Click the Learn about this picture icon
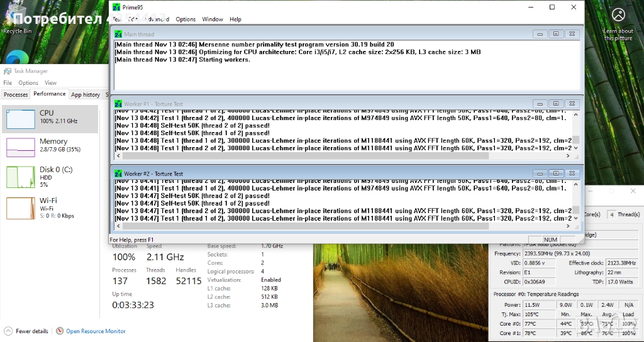The width and height of the screenshot is (644, 342). click(x=618, y=15)
